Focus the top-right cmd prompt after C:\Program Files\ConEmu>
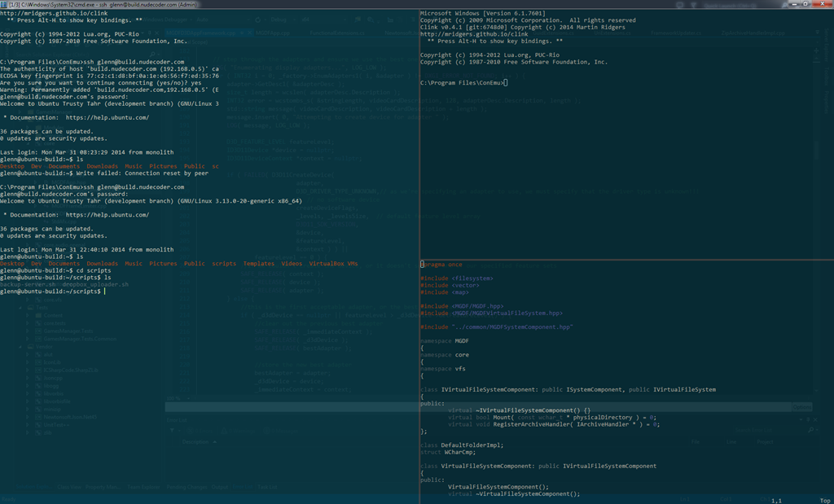This screenshot has width=834, height=504. coord(506,83)
